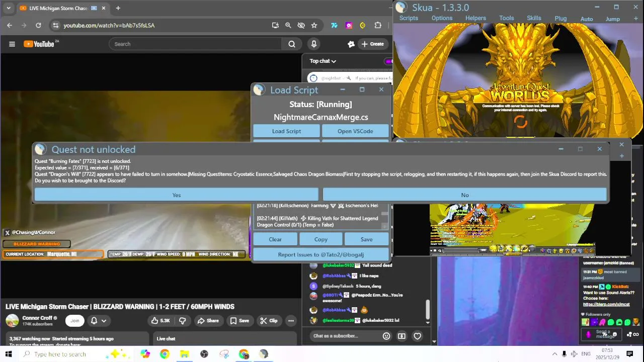Click the Create button on YouTube
Viewport: 644px width, 362px height.
372,44
